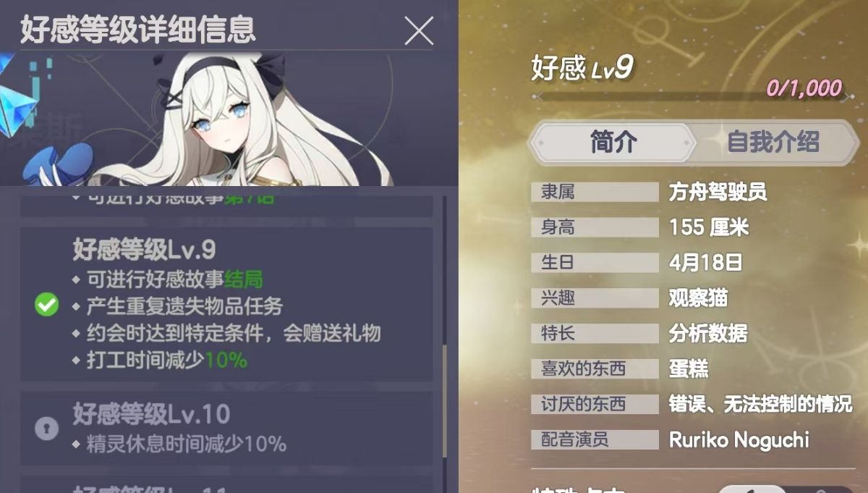Close the 好感等级详细信息 panel

click(418, 31)
